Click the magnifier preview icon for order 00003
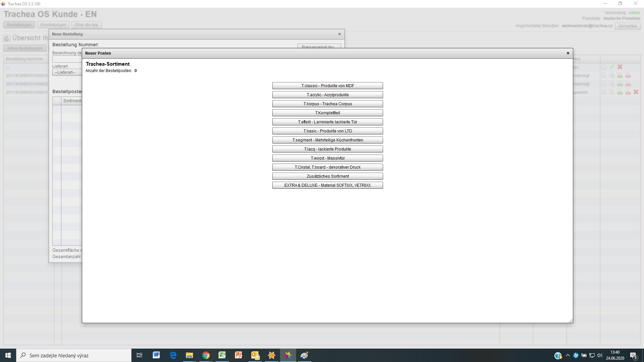644x362 pixels. 612,76
